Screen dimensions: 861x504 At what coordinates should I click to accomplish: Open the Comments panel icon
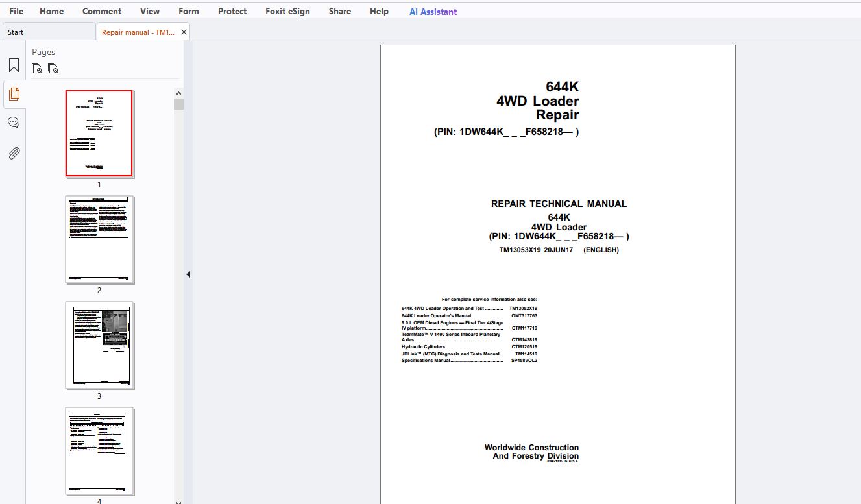pos(14,123)
